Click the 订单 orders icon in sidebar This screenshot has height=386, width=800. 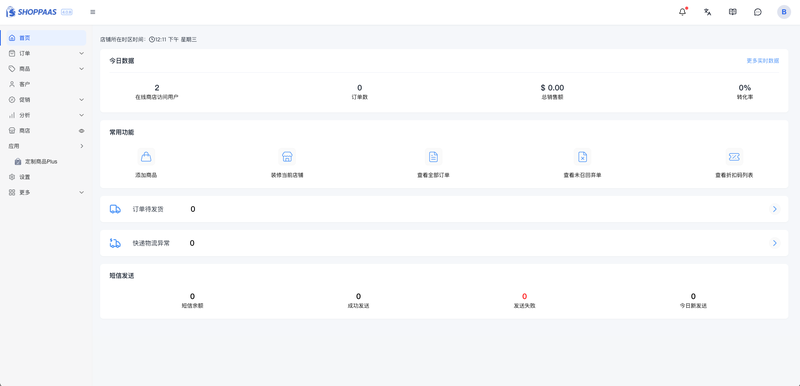click(12, 53)
